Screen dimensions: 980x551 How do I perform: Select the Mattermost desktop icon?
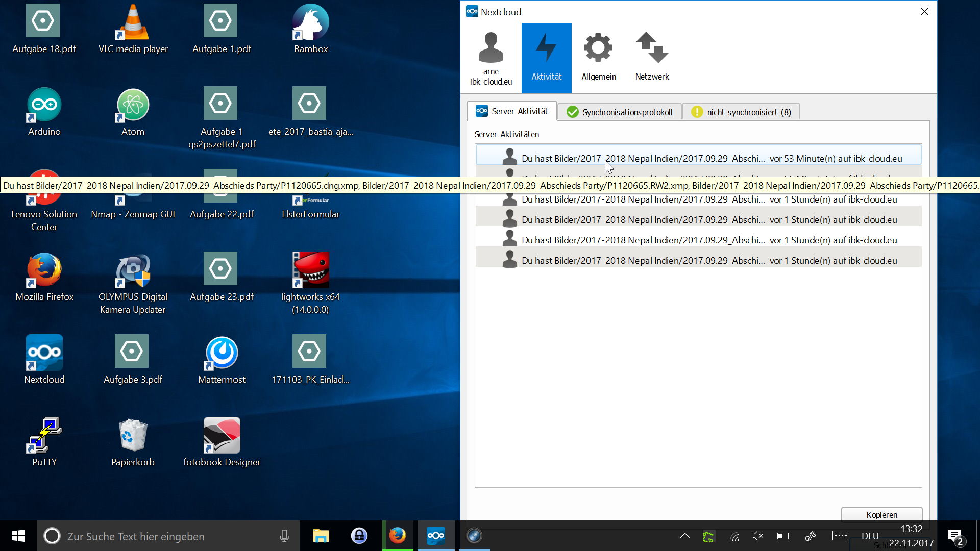point(222,360)
